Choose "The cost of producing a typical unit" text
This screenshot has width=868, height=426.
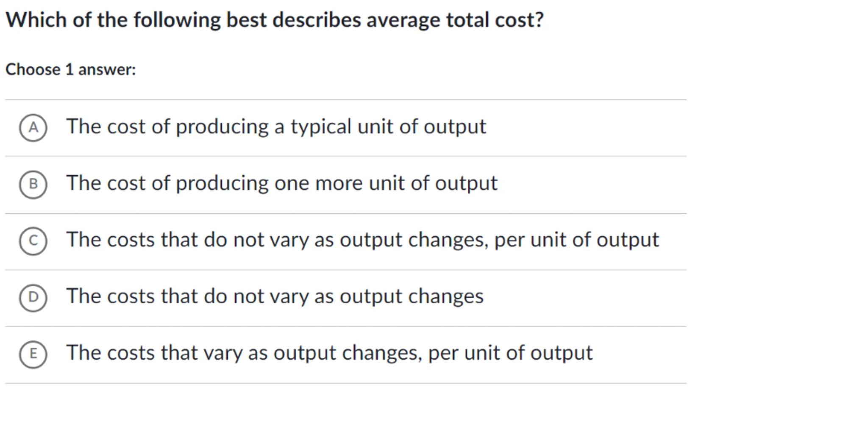point(275,126)
